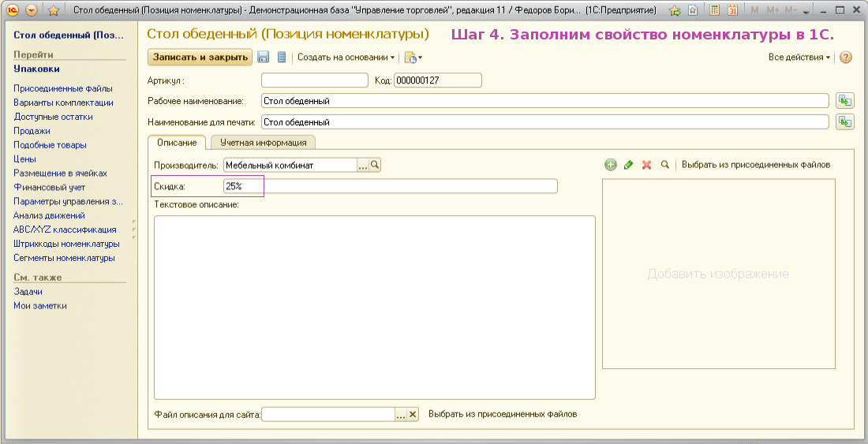Open the calculator icon in title bar
The height and width of the screenshot is (444, 868).
pyautogui.click(x=714, y=10)
